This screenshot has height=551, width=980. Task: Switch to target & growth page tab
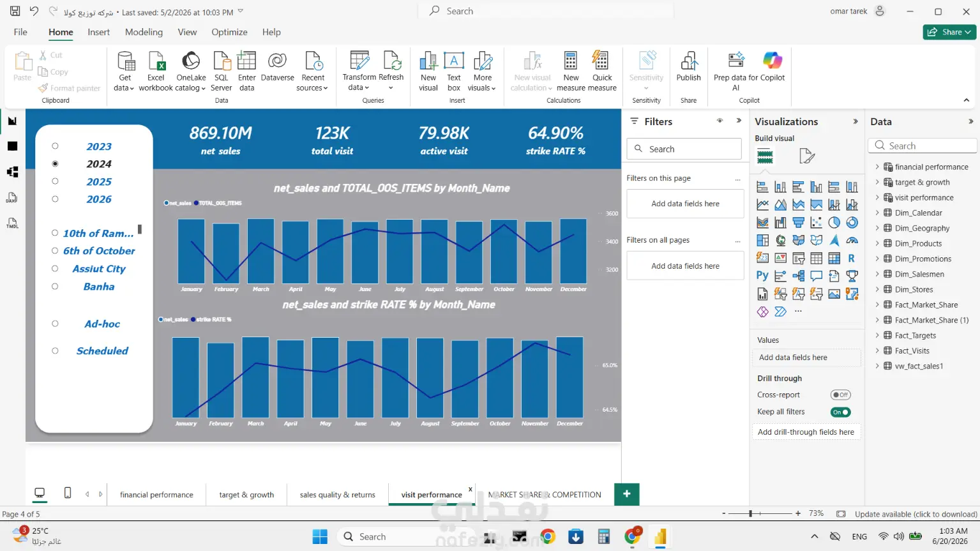click(x=246, y=495)
